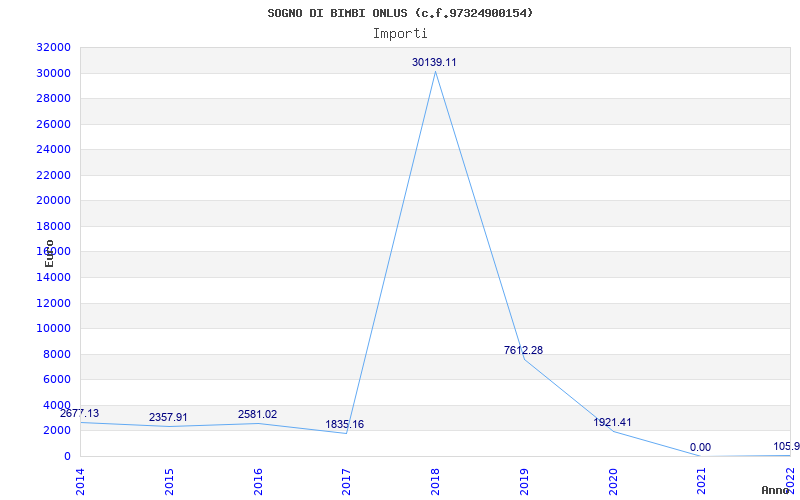This screenshot has height=500, width=800.
Task: Click the y-axis value 20000
Action: 53,201
